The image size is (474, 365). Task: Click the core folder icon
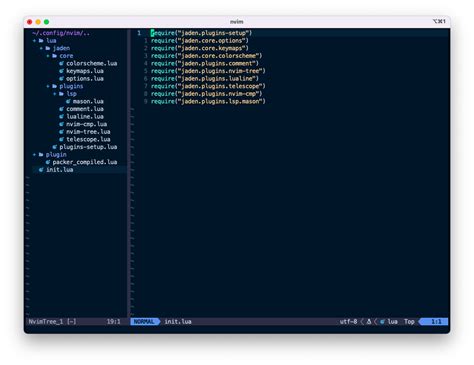54,56
